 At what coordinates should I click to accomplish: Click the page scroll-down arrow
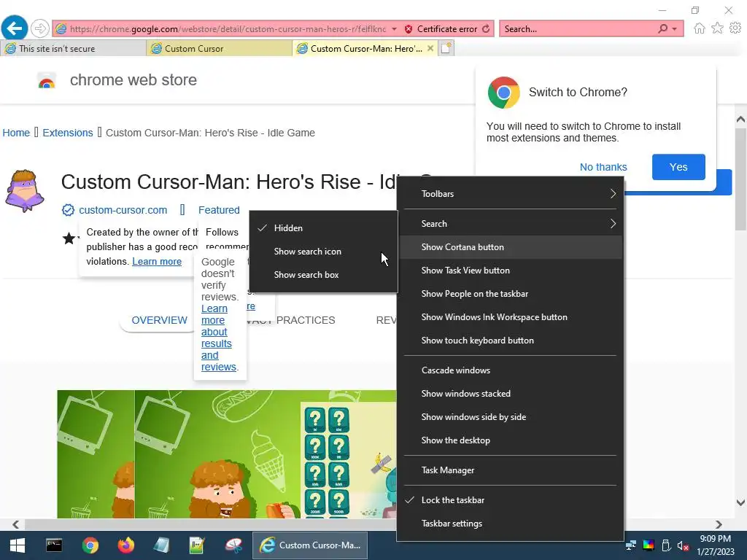tap(740, 502)
